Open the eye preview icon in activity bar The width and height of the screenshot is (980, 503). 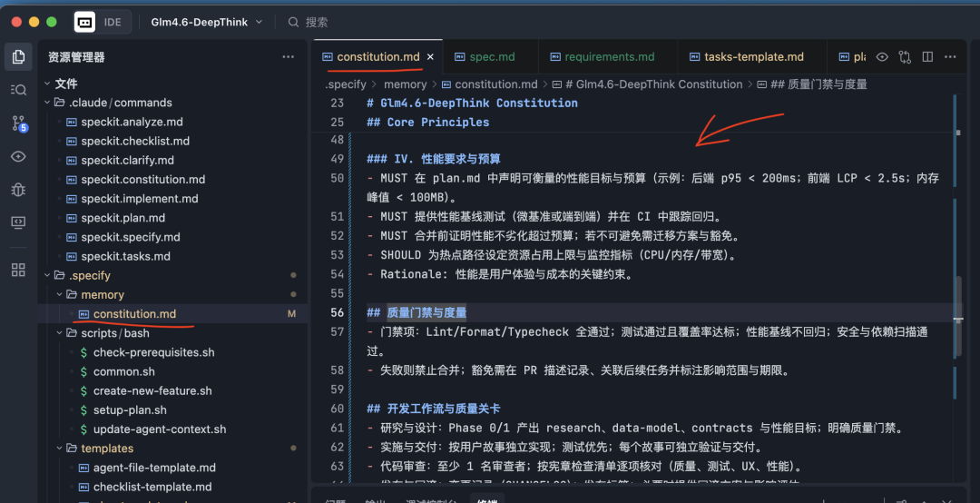click(x=18, y=156)
